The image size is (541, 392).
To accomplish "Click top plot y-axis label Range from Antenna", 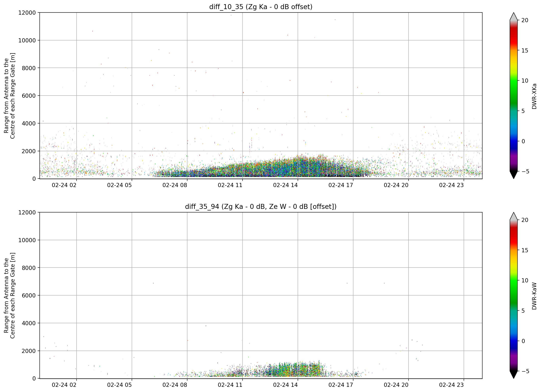I will click(10, 96).
